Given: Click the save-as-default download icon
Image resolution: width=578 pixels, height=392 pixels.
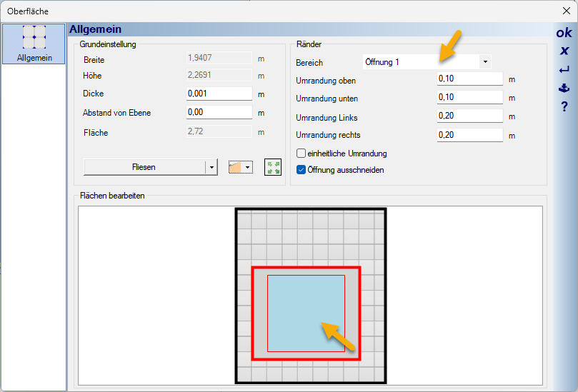Looking at the screenshot, I should point(564,88).
